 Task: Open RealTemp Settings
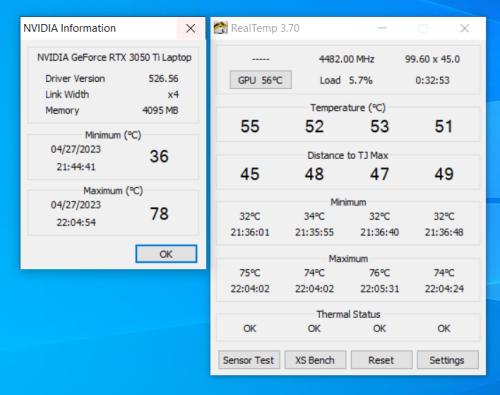tap(447, 360)
